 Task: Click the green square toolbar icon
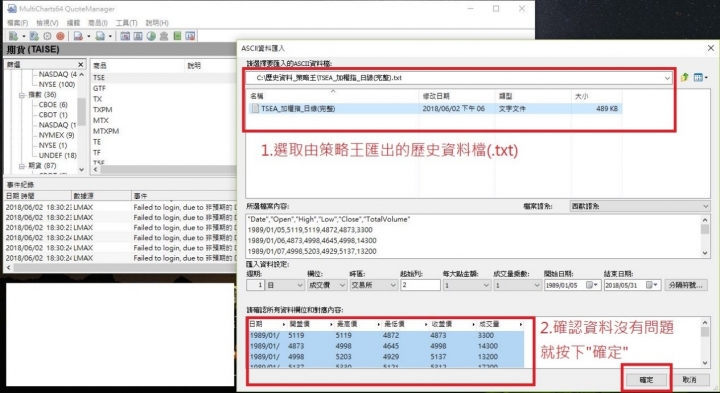[x=177, y=36]
